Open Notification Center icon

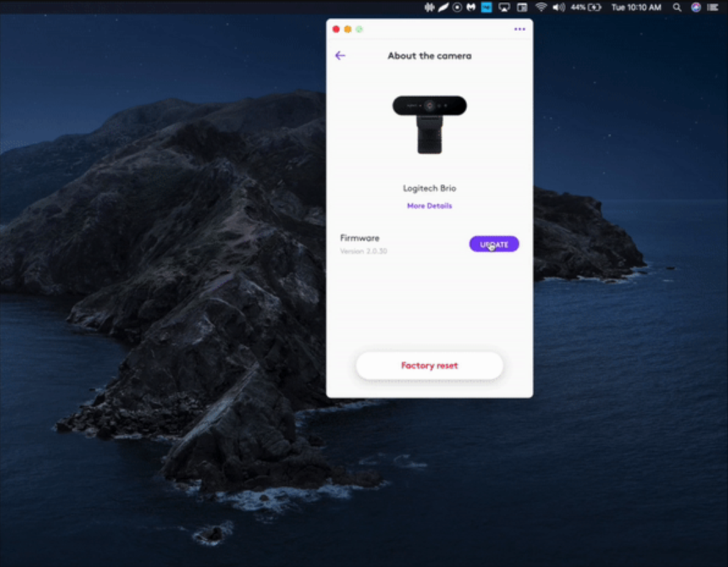713,7
